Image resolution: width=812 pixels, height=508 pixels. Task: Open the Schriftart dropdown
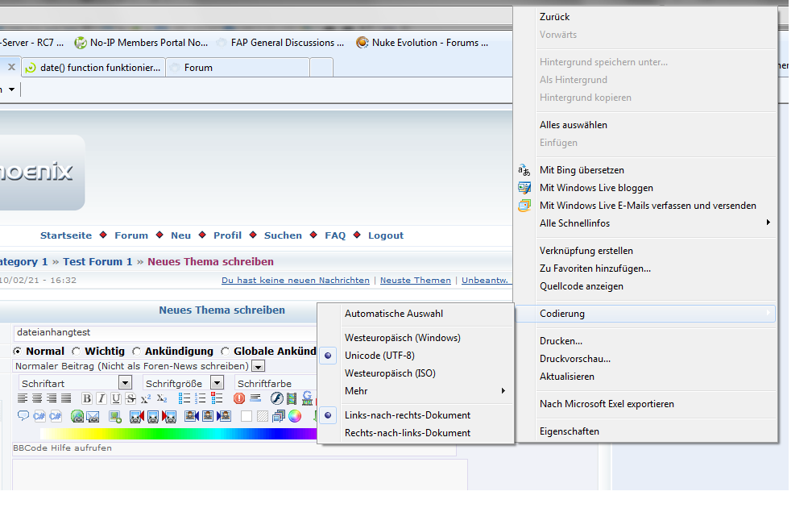pos(125,383)
